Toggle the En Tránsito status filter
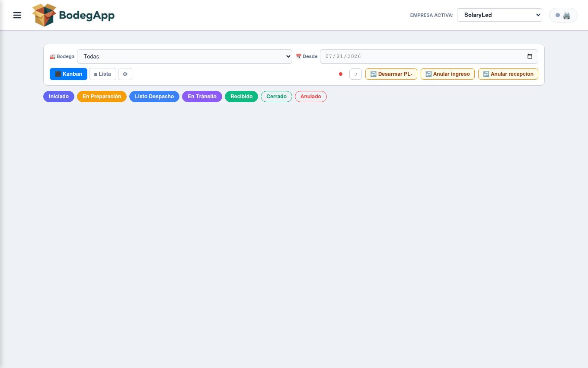This screenshot has width=588, height=368. click(202, 97)
